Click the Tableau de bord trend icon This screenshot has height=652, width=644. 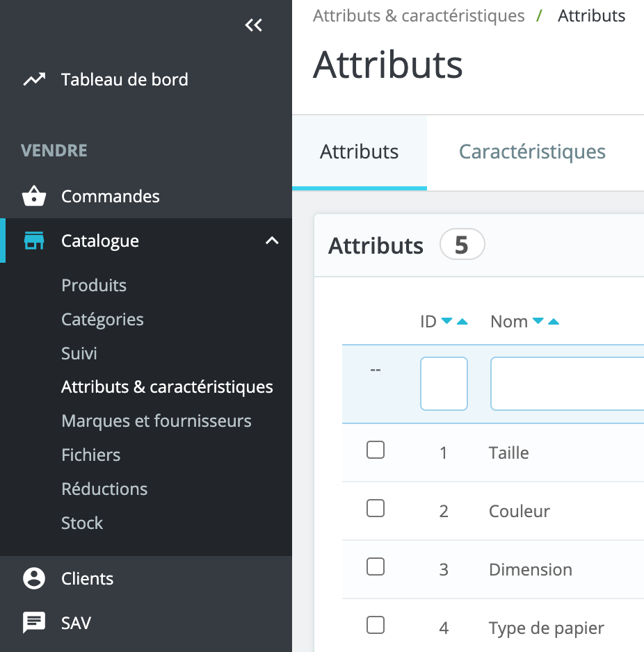34,80
